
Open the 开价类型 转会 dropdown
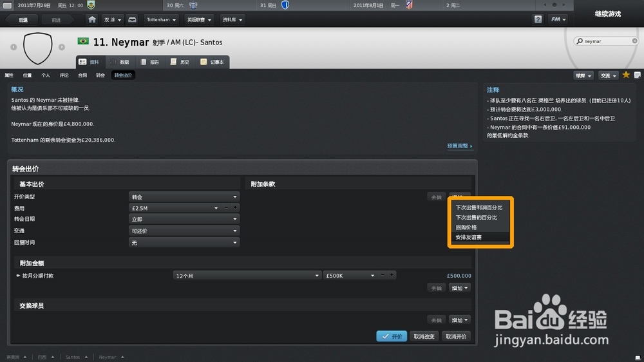(184, 197)
